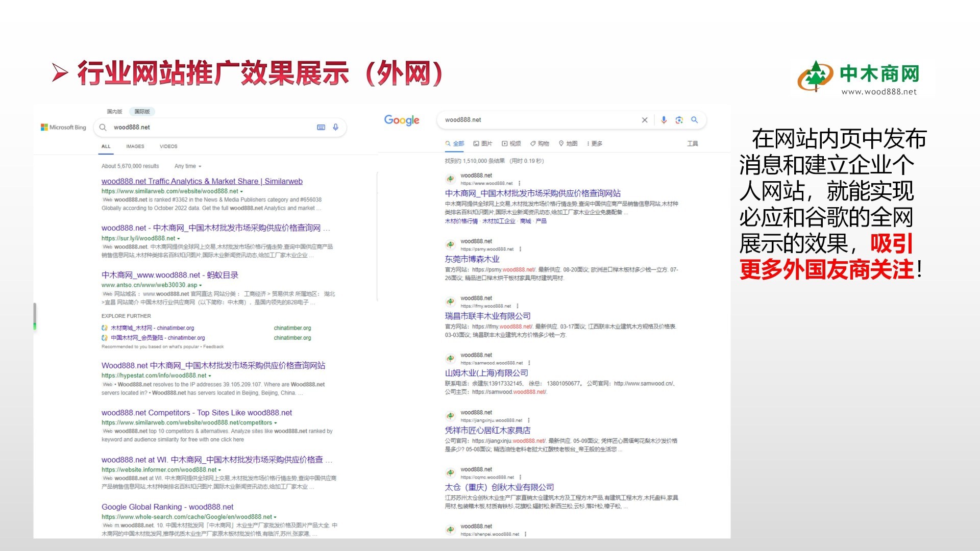Viewport: 980px width, 551px height.
Task: Expand arrow after similarweb.com/website/wood888.net URL
Action: coord(242,192)
